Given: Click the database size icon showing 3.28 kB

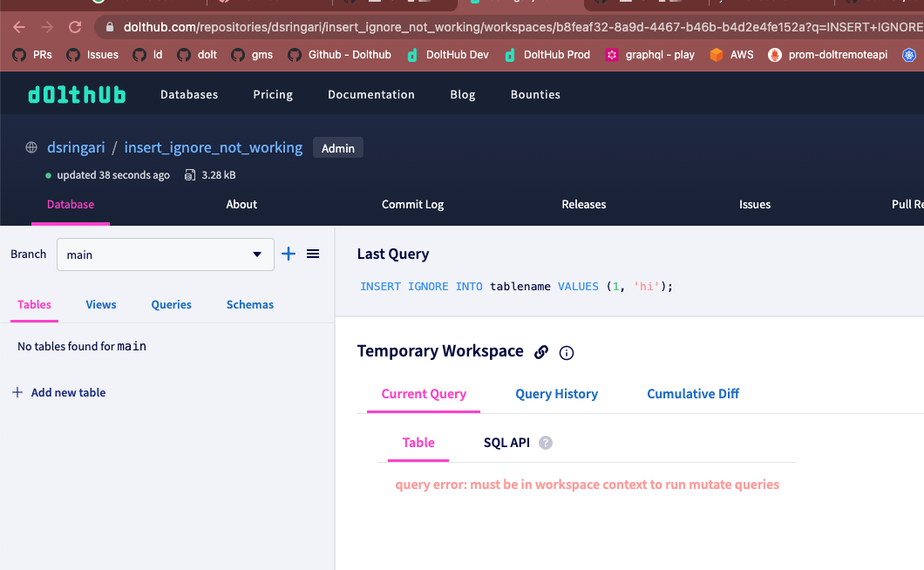Looking at the screenshot, I should 189,174.
